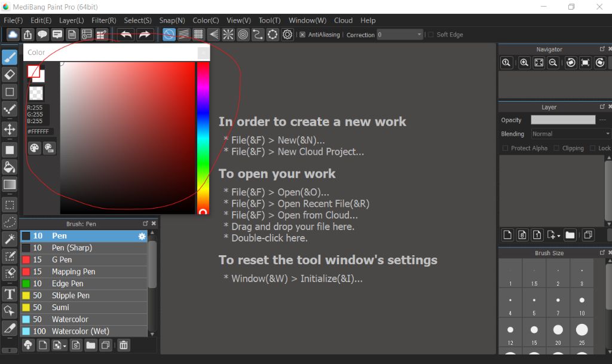
Task: Enable curve snap
Action: point(258,34)
